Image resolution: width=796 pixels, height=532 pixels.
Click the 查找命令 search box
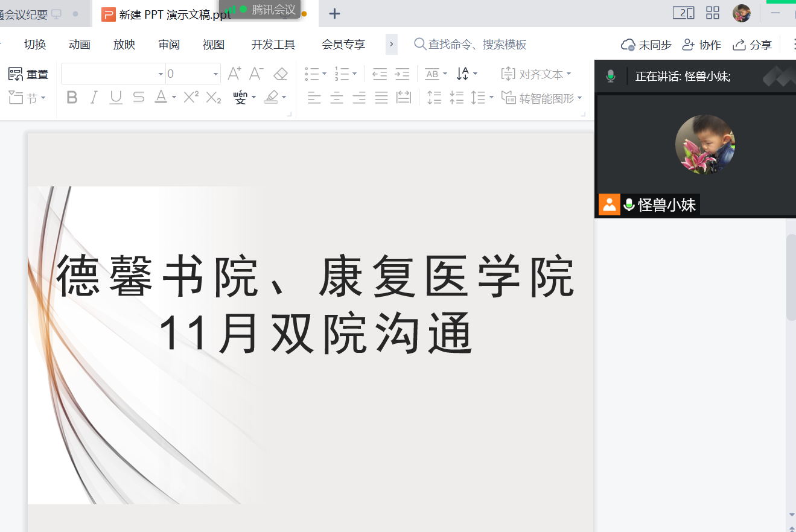click(x=477, y=45)
